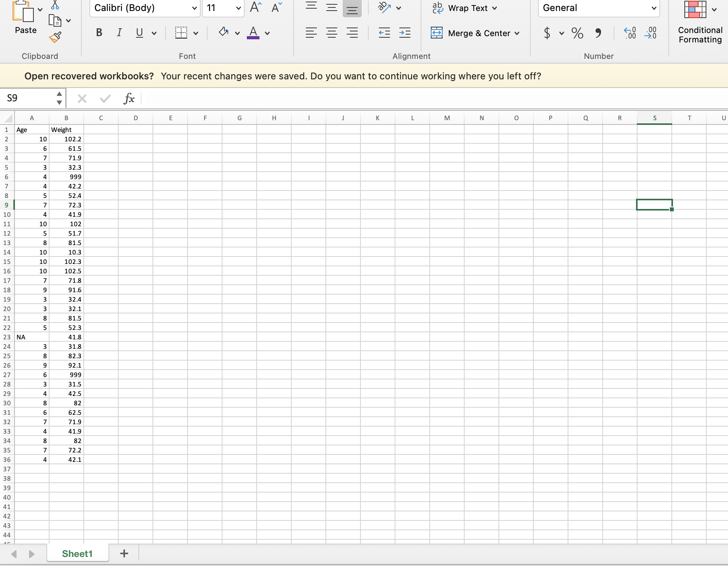Viewport: 728px width, 566px height.
Task: Click the text Orientation icon
Action: (384, 7)
